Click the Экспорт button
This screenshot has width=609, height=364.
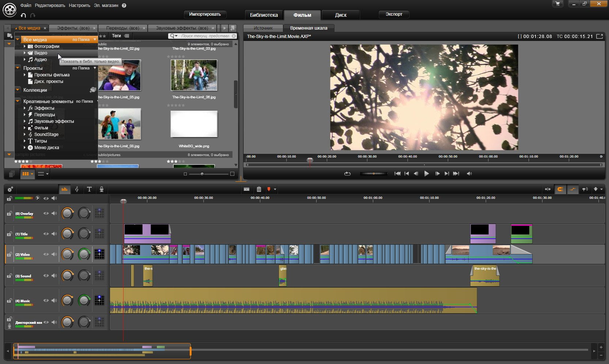tap(394, 14)
